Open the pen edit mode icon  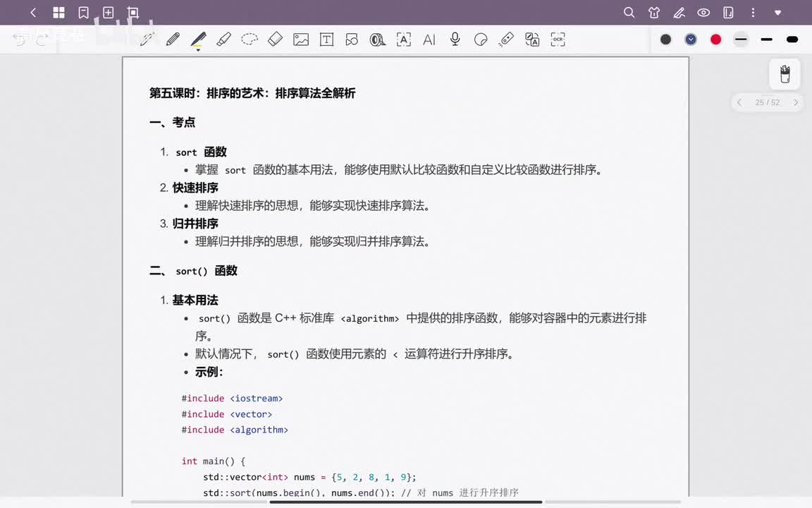[679, 13]
